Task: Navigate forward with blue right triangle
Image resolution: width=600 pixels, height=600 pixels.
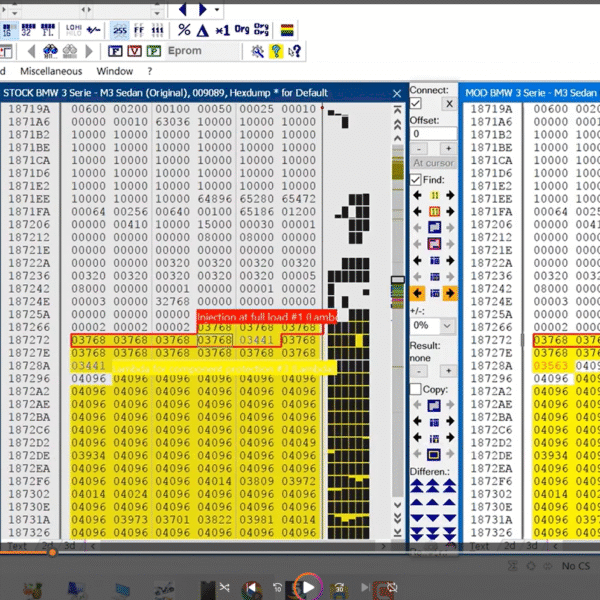Action: point(203,9)
